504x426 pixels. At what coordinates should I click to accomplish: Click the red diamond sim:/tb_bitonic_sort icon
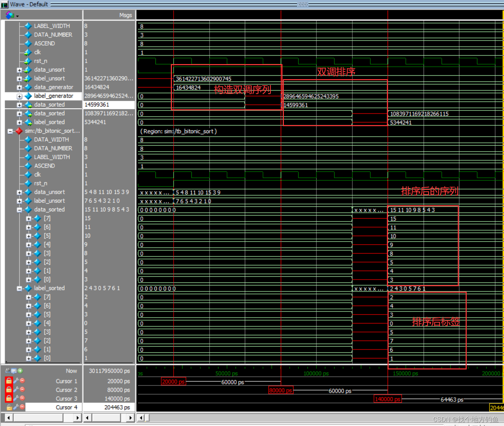(19, 131)
